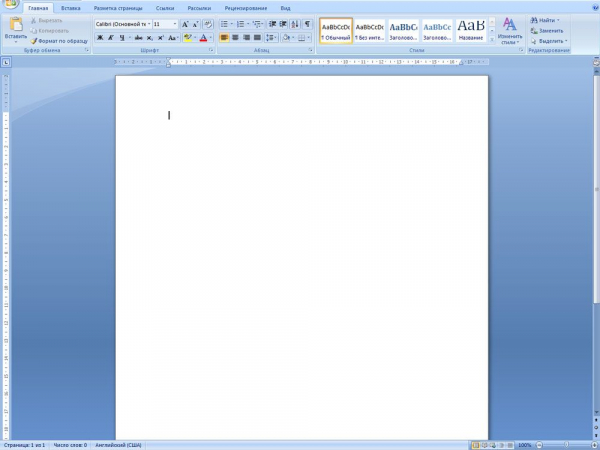Click the 100% zoom level
The width and height of the screenshot is (600, 450).
coord(525,445)
